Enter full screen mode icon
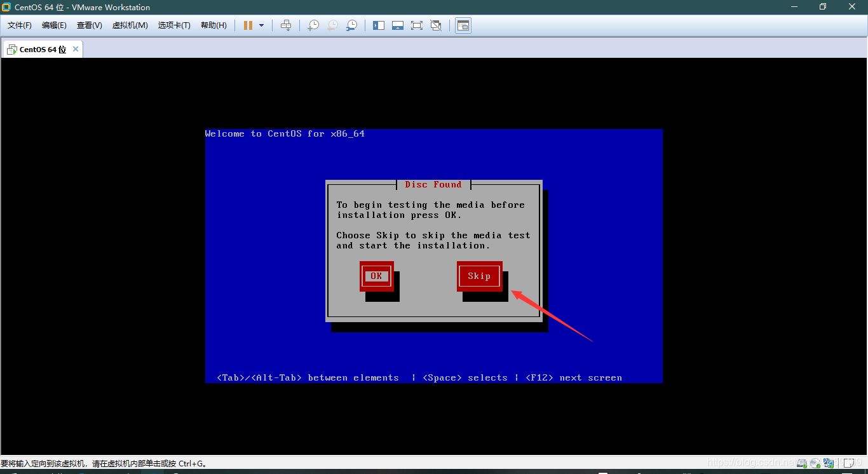The width and height of the screenshot is (868, 474). (x=417, y=25)
